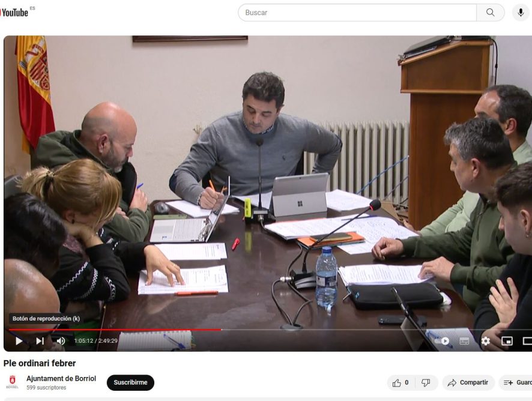Start voice search with the microphone icon
This screenshot has height=401, width=532.
click(519, 12)
